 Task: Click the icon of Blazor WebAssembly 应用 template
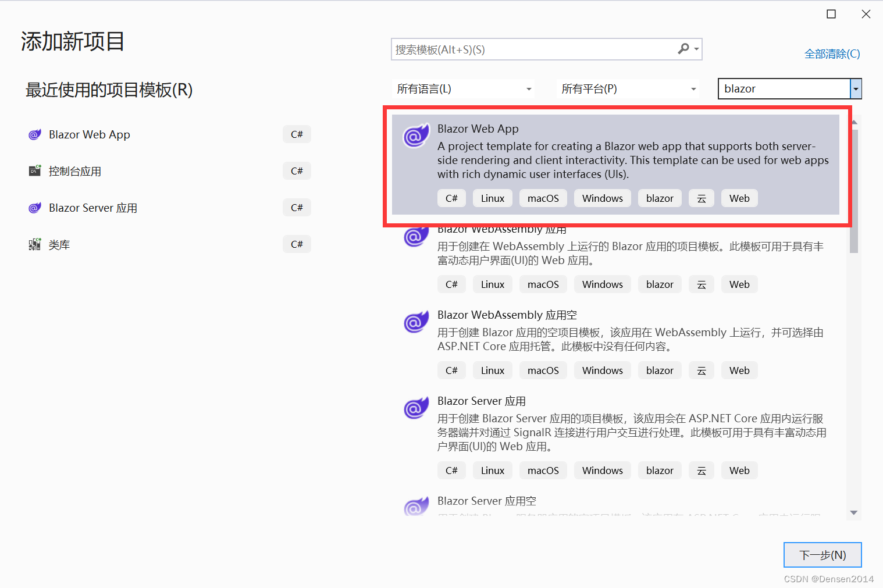click(416, 237)
